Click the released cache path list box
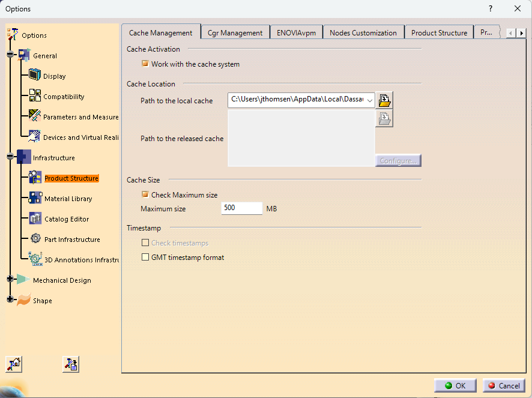The image size is (532, 398). pos(301,138)
